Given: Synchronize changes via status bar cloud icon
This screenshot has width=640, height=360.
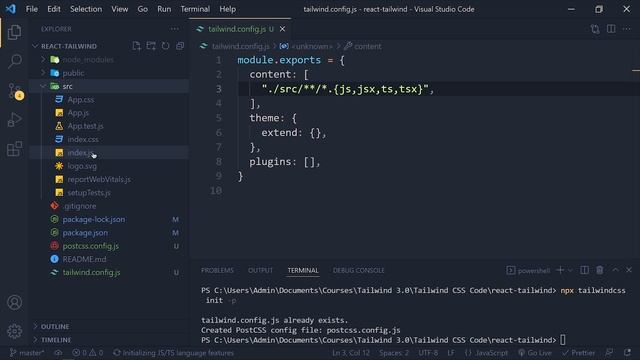Looking at the screenshot, I should [x=58, y=353].
